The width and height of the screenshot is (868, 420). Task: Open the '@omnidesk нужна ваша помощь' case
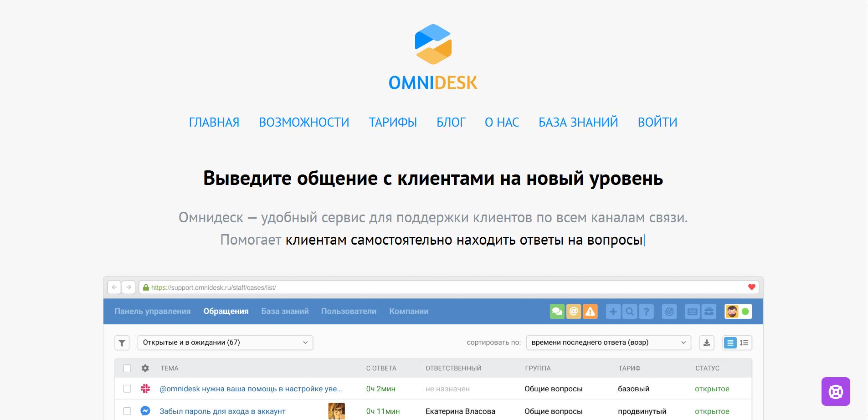[x=251, y=389]
